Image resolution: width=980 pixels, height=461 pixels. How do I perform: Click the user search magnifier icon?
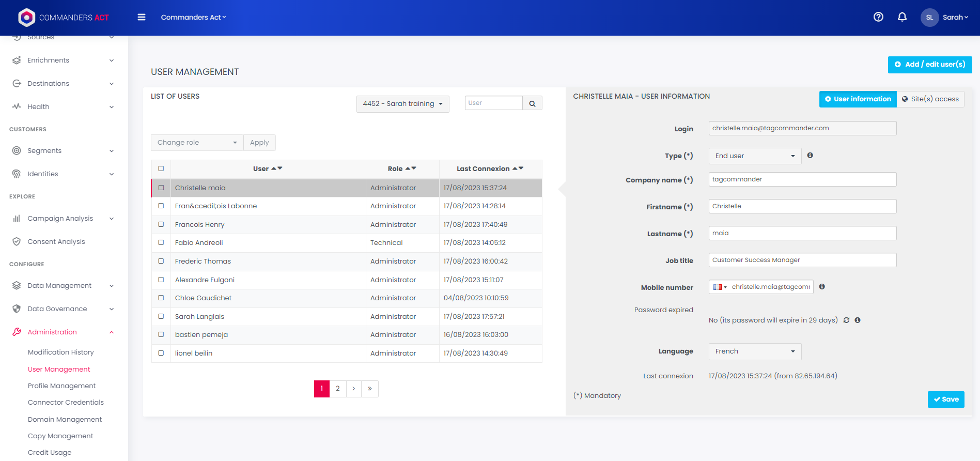tap(532, 103)
